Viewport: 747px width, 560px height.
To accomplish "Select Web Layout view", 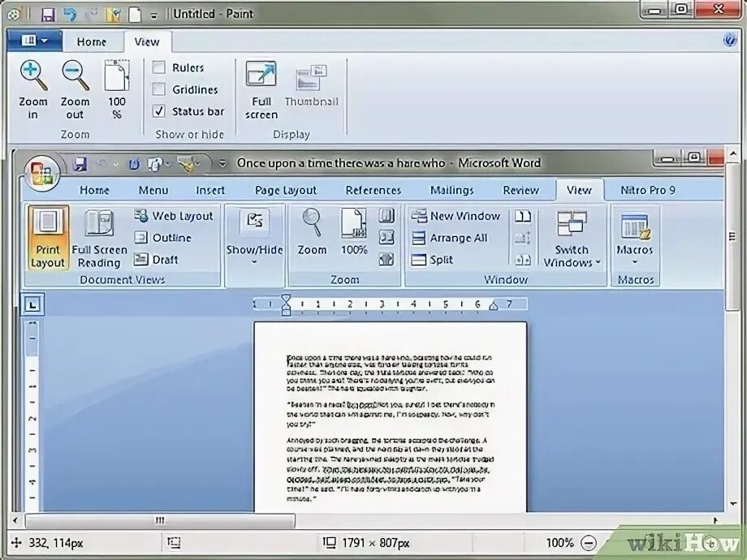I will [174, 216].
